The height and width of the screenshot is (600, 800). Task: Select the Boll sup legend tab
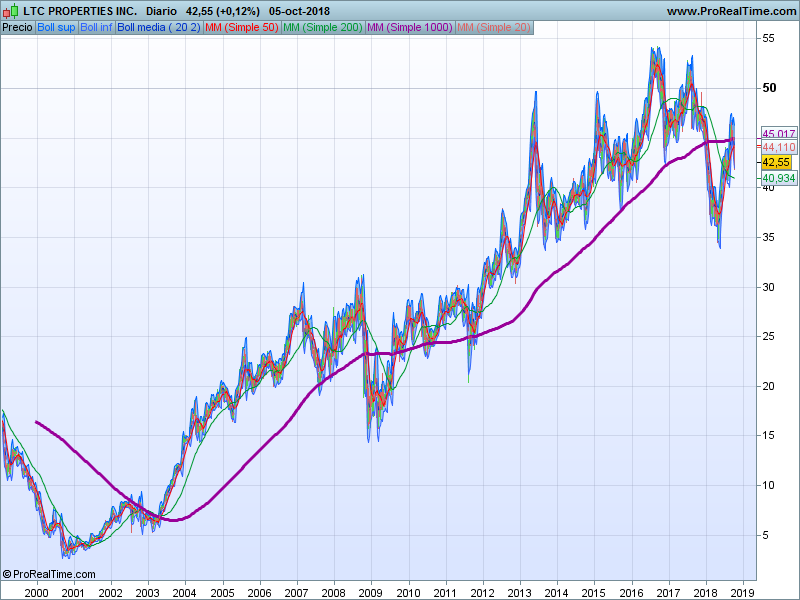(x=56, y=28)
